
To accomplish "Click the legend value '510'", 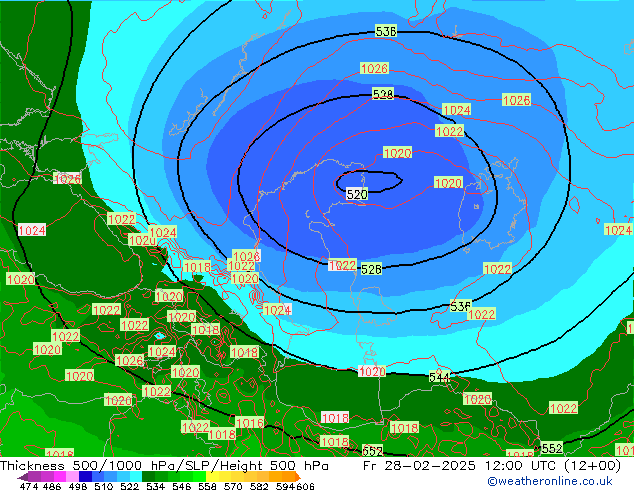I will 104,486.
